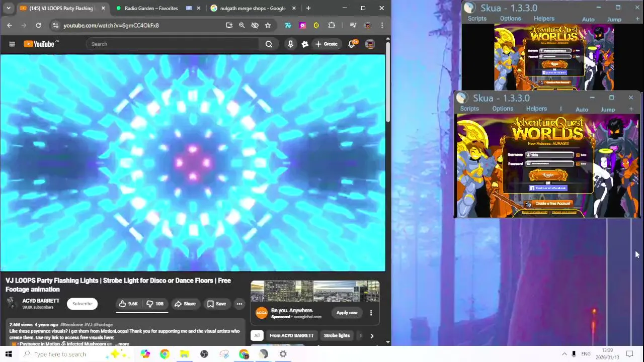Click the YouTube icon next to Create
The width and height of the screenshot is (644, 362).
[305, 44]
